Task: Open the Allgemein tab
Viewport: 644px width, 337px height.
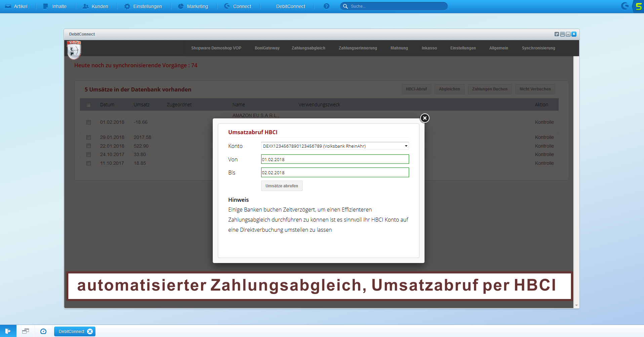Action: tap(499, 48)
